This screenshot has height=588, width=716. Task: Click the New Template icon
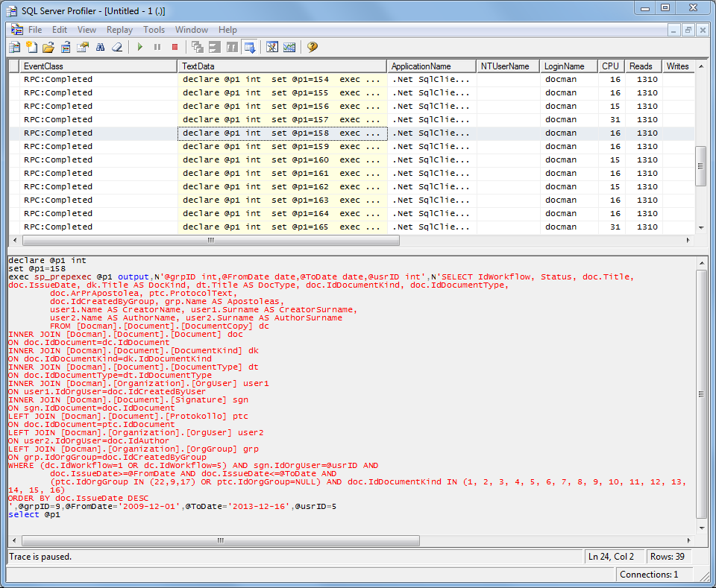[x=31, y=47]
